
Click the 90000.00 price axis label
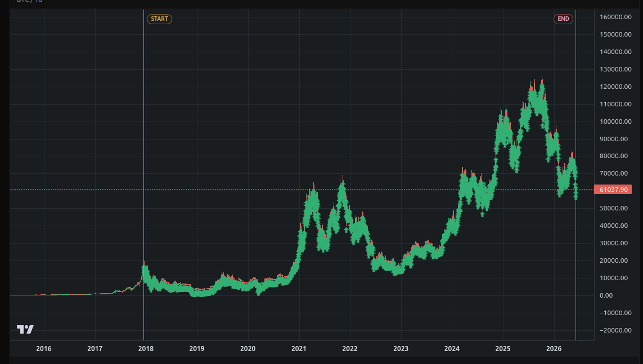coord(614,138)
